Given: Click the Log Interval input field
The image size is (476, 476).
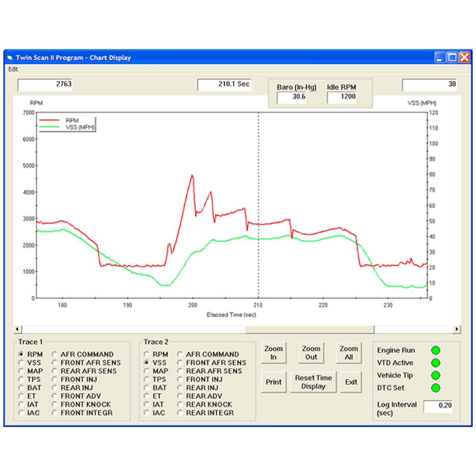Looking at the screenshot, I should click(x=438, y=406).
